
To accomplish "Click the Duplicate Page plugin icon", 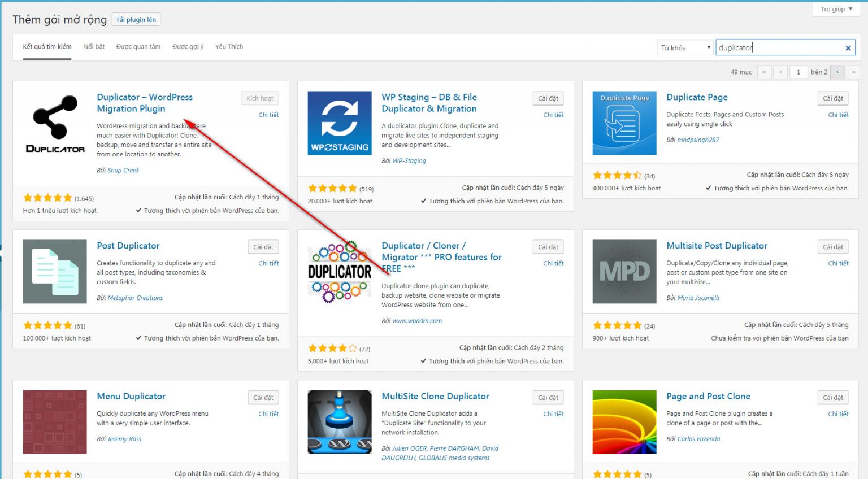I will [x=624, y=123].
